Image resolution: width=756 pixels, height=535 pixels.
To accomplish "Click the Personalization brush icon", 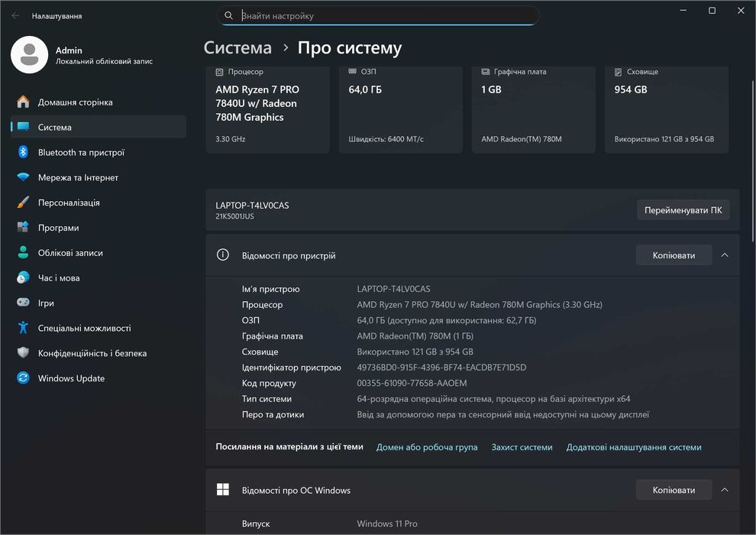I will coord(23,202).
